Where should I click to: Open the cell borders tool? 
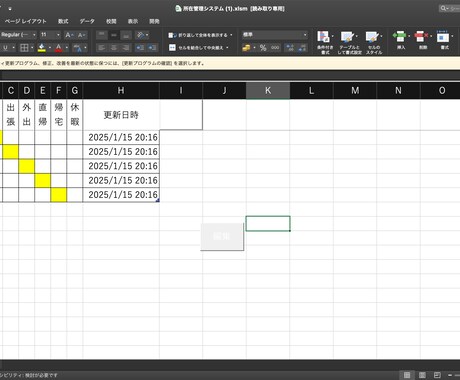tap(24, 48)
